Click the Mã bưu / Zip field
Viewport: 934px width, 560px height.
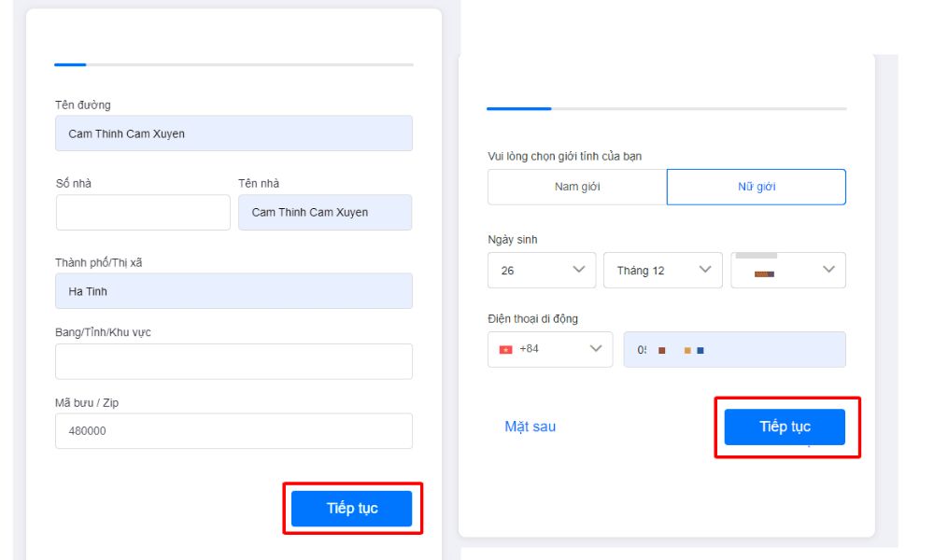[233, 431]
